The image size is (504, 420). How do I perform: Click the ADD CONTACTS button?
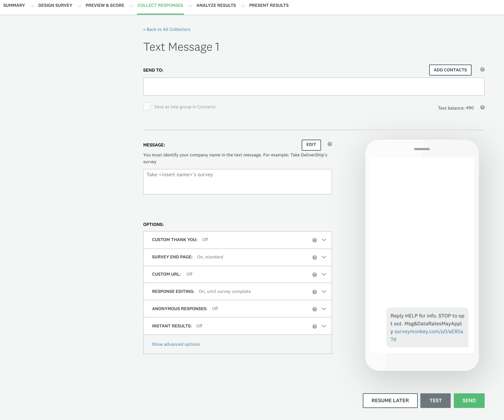point(450,70)
